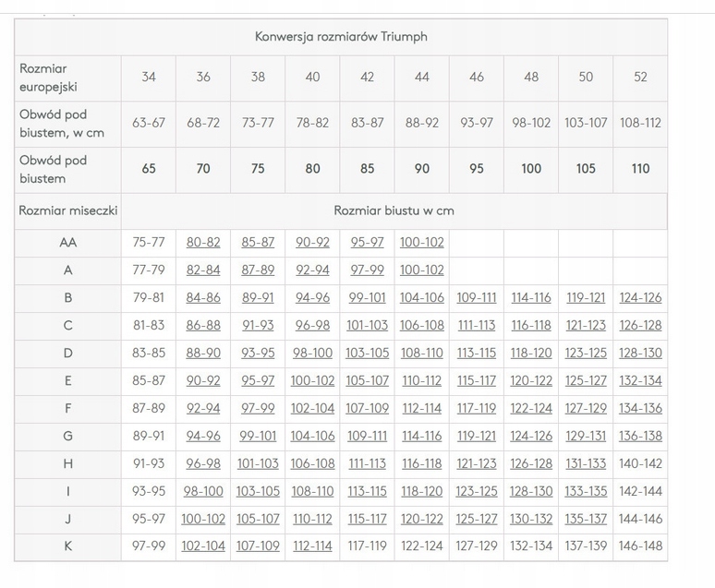715x588 pixels.
Task: Click the Rozmiar miseczki header cell
Action: 68,210
